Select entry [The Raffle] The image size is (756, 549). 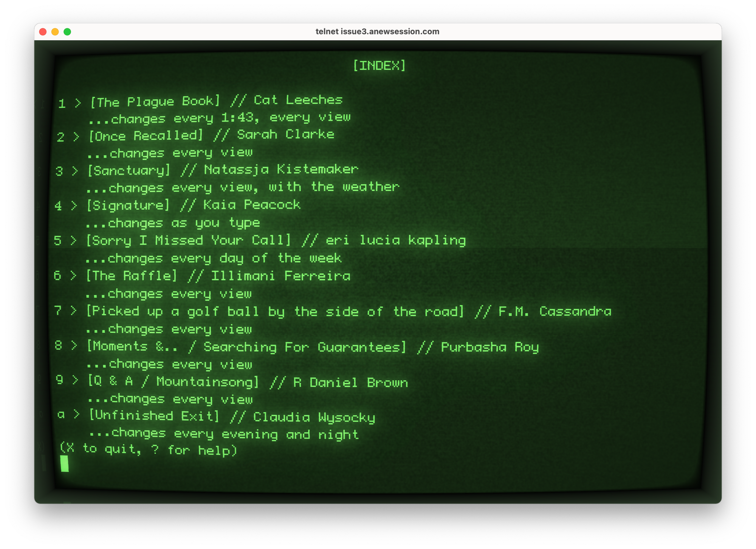pos(131,276)
